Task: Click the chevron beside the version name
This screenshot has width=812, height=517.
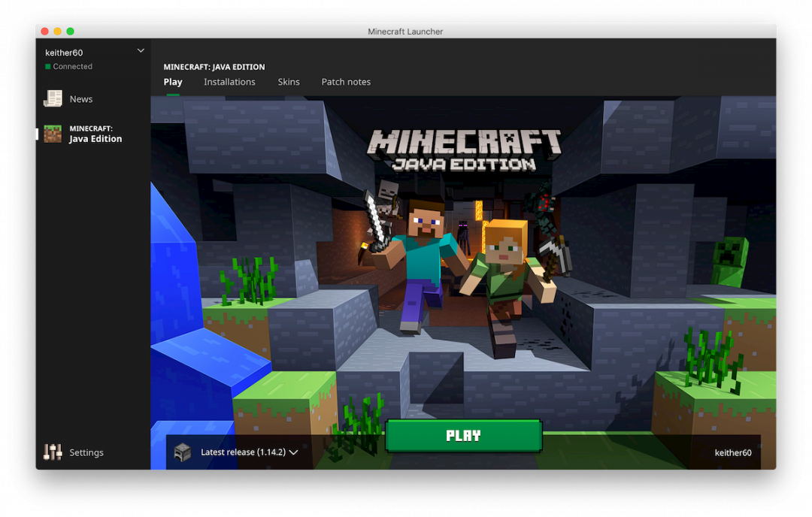Action: point(293,452)
